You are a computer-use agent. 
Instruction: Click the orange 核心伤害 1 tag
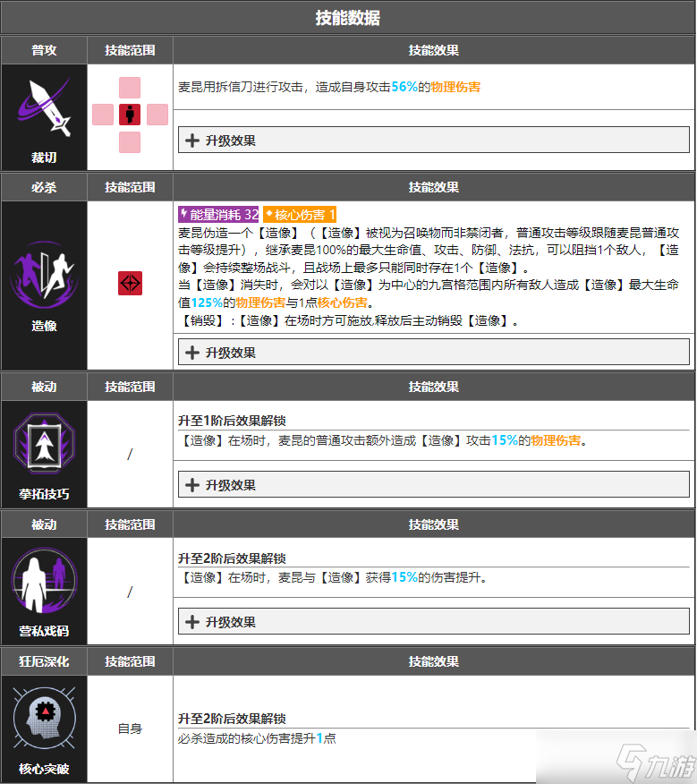299,215
